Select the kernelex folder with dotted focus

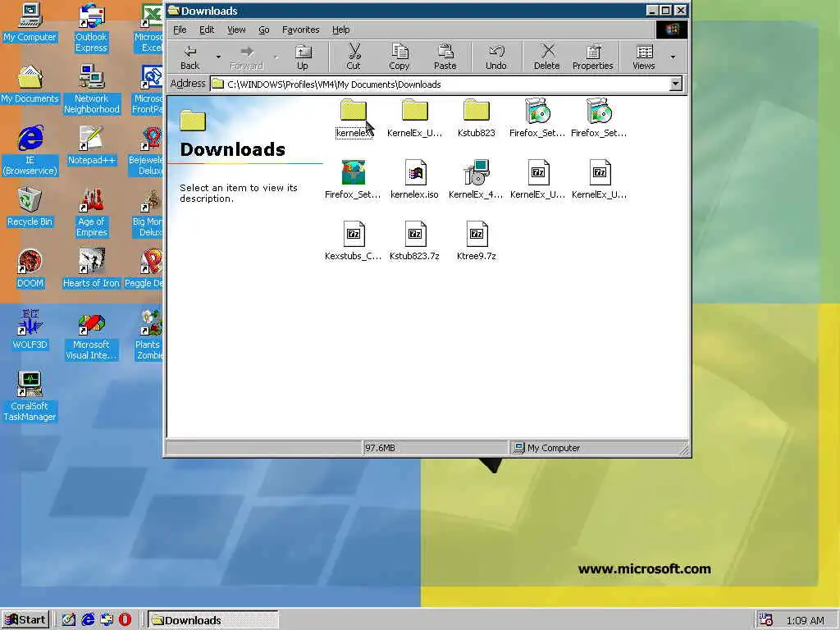354,119
